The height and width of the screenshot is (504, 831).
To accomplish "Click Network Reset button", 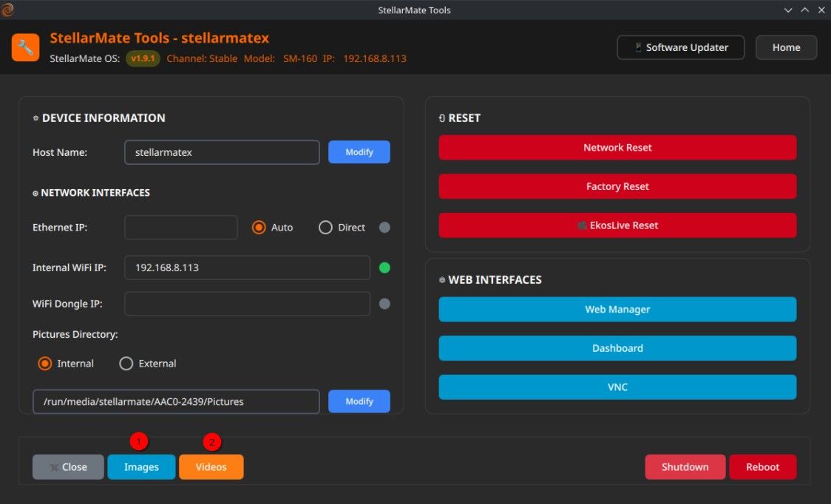I will (617, 148).
